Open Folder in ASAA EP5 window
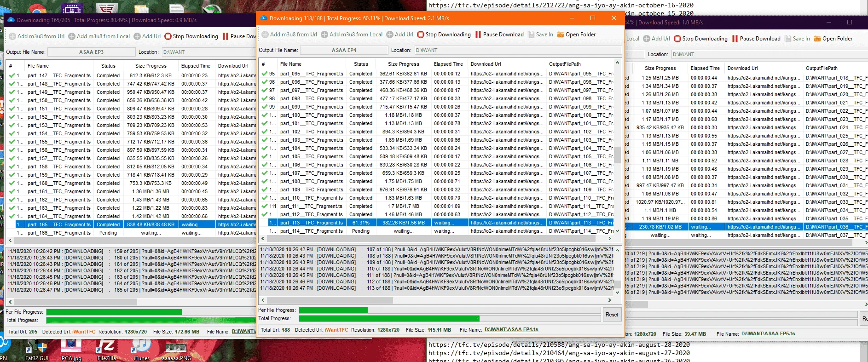The width and height of the screenshot is (868, 362). coord(833,39)
